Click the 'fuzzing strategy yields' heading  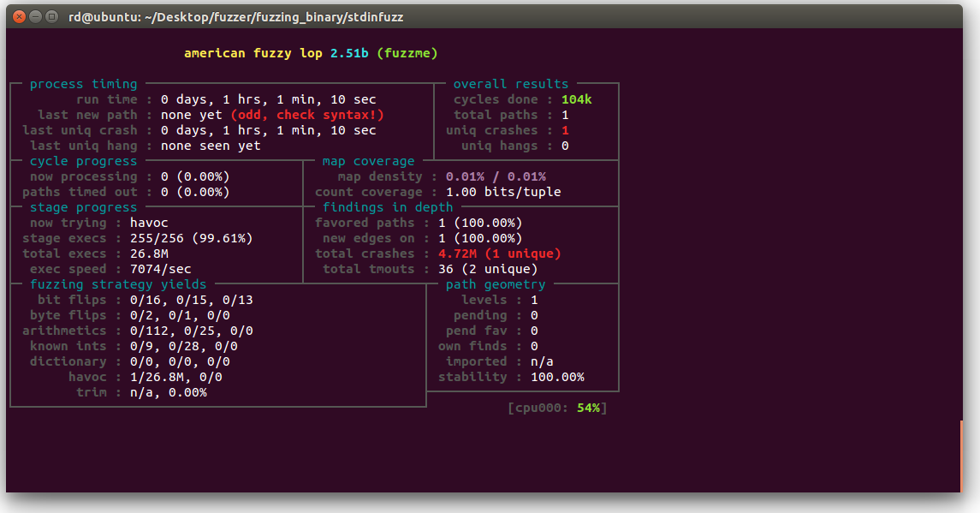click(x=118, y=284)
